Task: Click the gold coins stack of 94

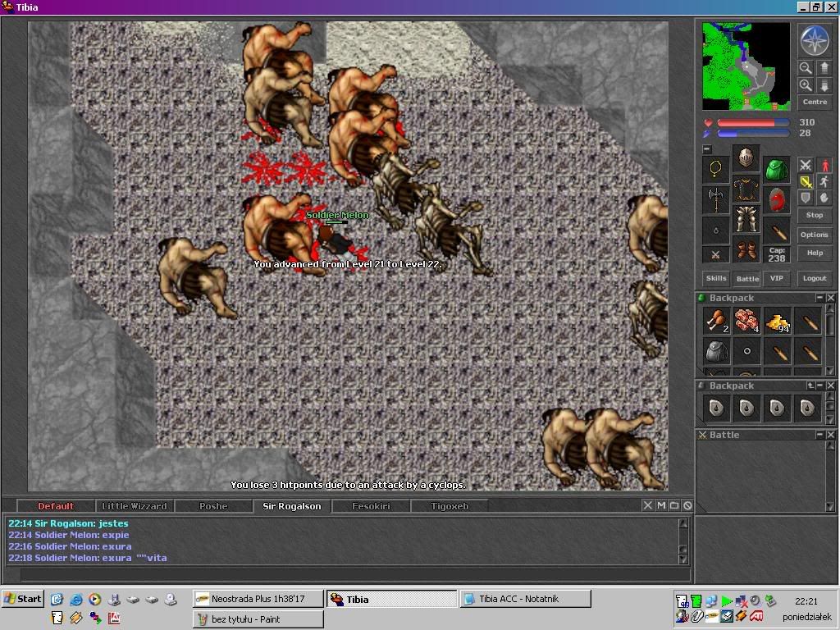Action: click(x=778, y=321)
